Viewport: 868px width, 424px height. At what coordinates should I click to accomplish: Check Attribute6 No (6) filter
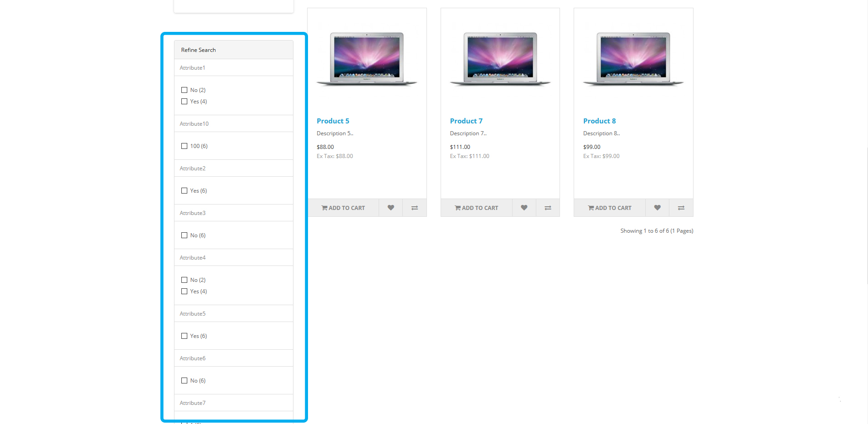point(184,381)
